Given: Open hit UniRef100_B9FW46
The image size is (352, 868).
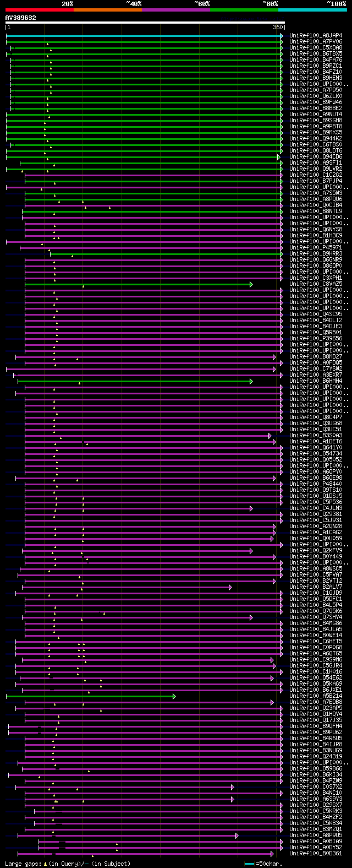Looking at the screenshot, I should [316, 102].
